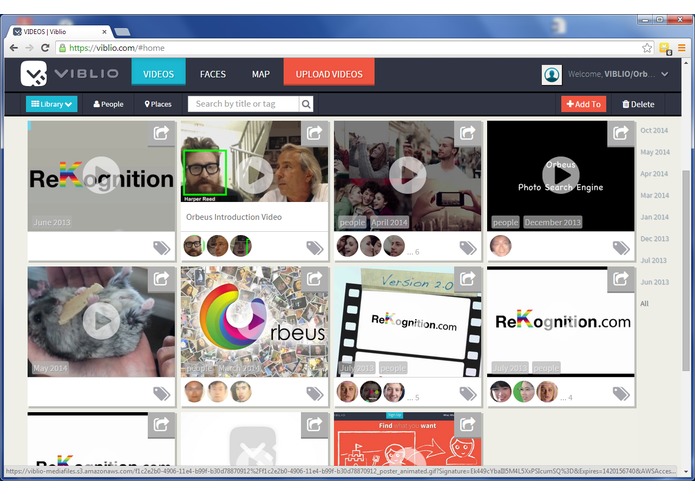
Task: Click the UPLOAD VIDEOS tab
Action: pyautogui.click(x=329, y=73)
